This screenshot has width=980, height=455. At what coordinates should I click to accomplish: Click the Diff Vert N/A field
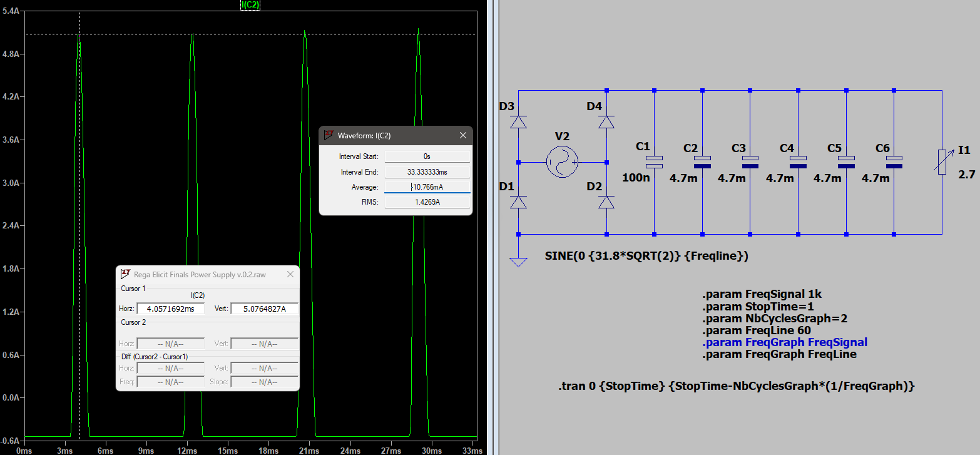click(x=264, y=369)
